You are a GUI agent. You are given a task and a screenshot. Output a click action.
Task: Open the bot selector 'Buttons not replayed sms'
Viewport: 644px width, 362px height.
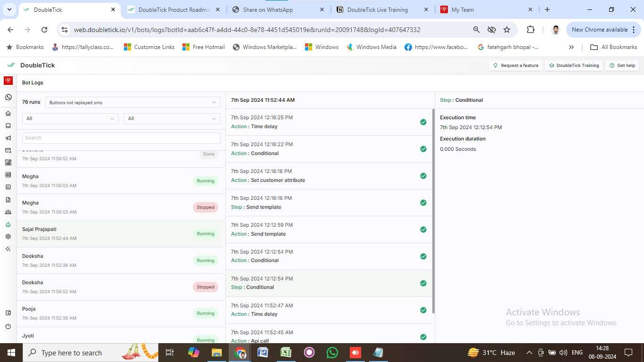pos(133,102)
